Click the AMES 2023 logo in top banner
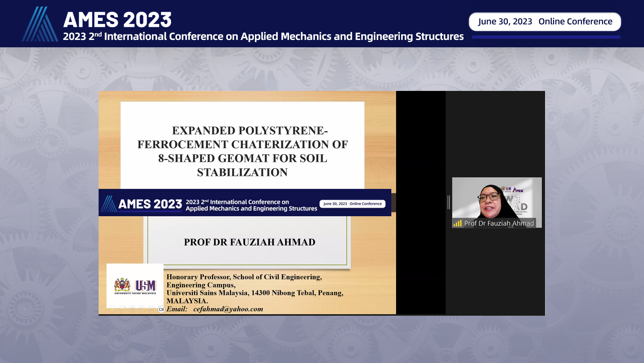The height and width of the screenshot is (363, 644). point(40,24)
